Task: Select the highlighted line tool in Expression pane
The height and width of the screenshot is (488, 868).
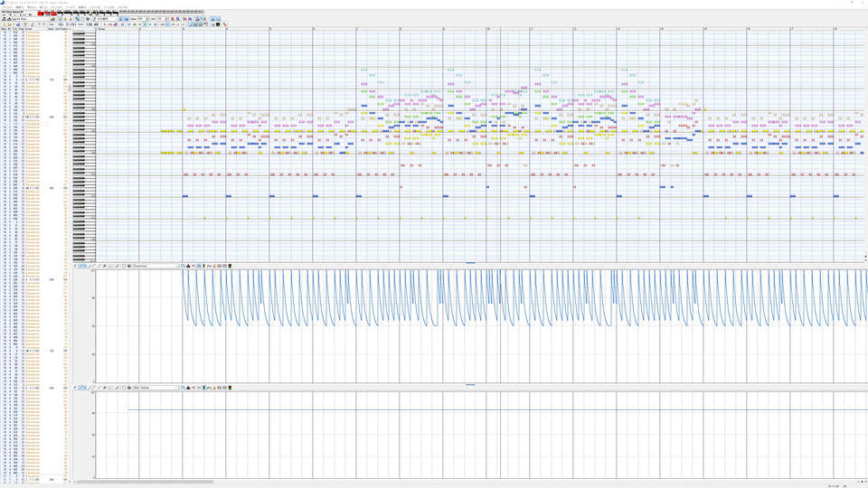Action: point(80,266)
